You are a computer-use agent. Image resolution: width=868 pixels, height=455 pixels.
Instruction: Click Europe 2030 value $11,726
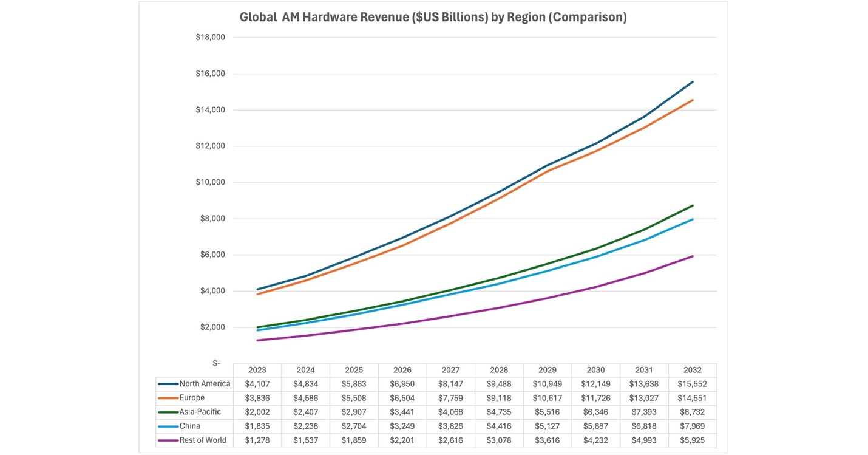[x=595, y=398]
